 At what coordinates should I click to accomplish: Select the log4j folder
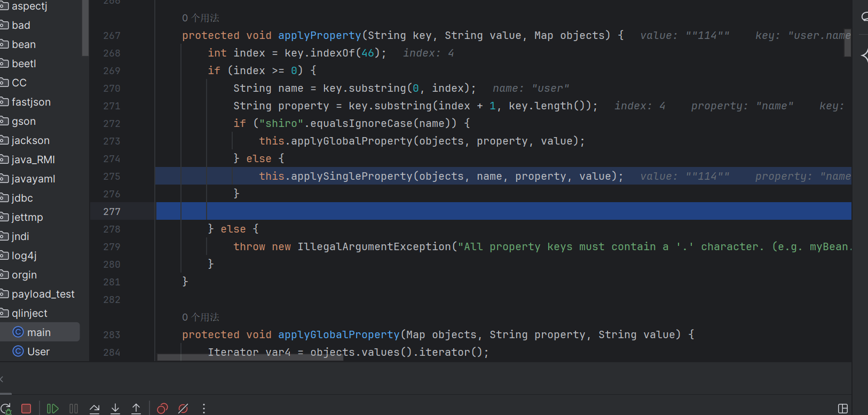point(24,256)
